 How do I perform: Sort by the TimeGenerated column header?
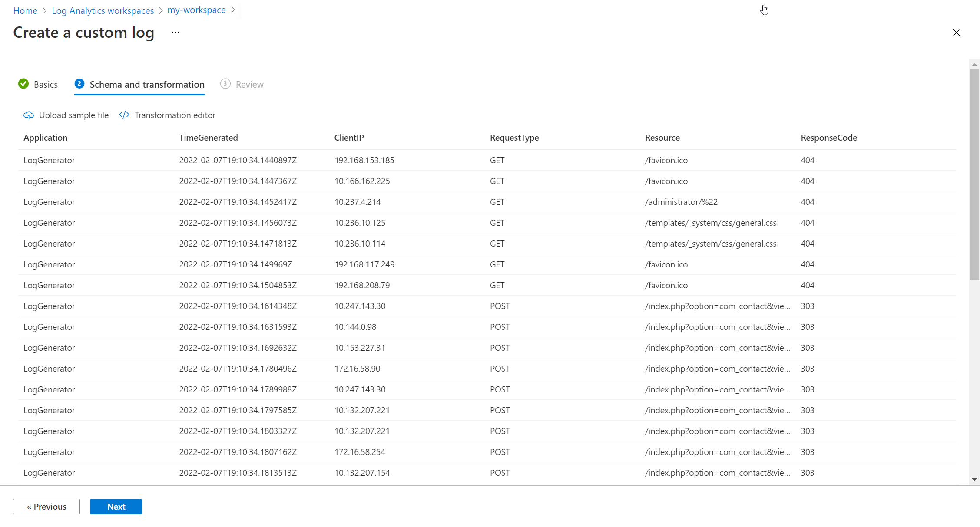(x=209, y=138)
